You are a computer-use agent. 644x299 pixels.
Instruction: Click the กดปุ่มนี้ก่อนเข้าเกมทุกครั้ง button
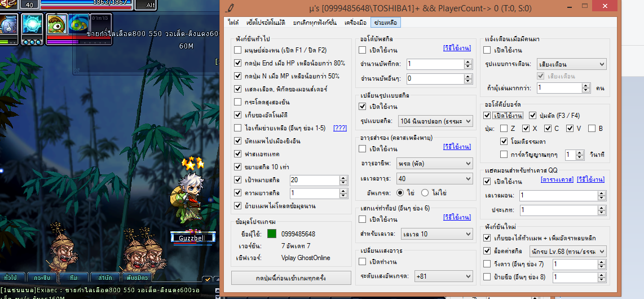(x=291, y=278)
